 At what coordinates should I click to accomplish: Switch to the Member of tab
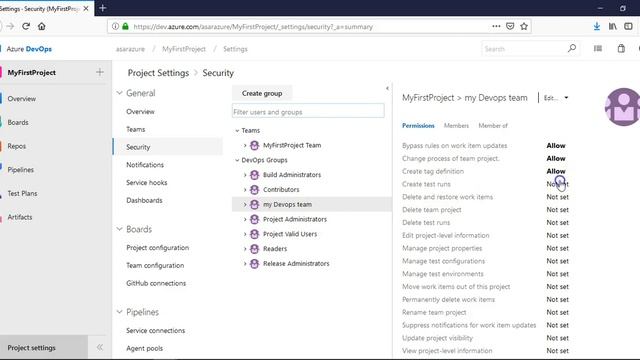click(493, 126)
